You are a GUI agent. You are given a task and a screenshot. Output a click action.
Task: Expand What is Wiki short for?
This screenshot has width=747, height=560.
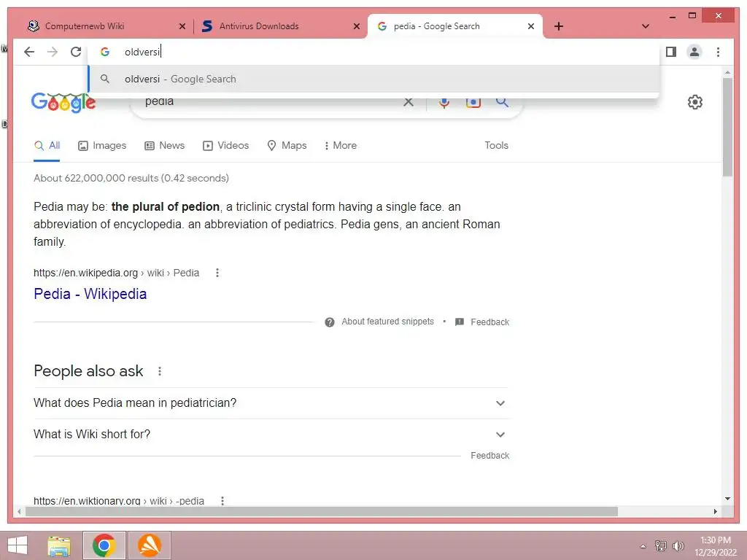click(271, 435)
